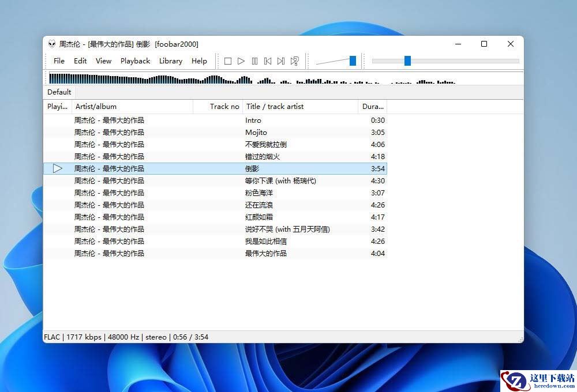Click the Stop playback button
The width and height of the screenshot is (577, 392).
click(228, 61)
